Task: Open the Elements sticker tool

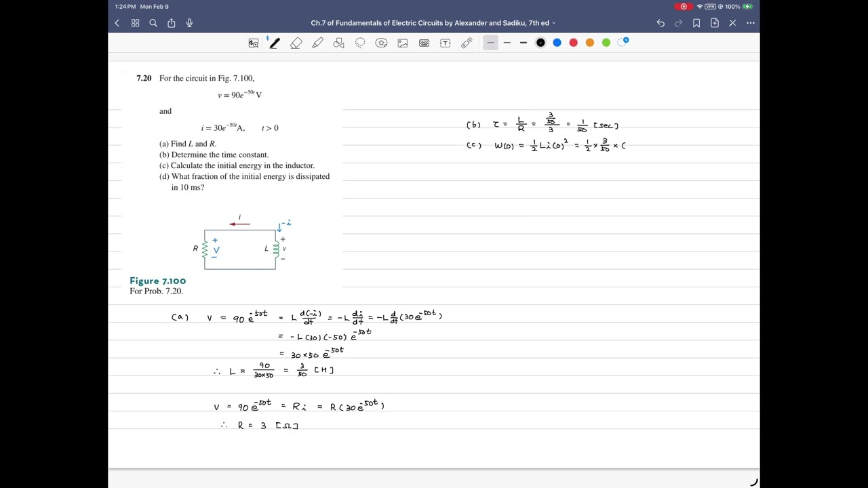Action: 382,43
